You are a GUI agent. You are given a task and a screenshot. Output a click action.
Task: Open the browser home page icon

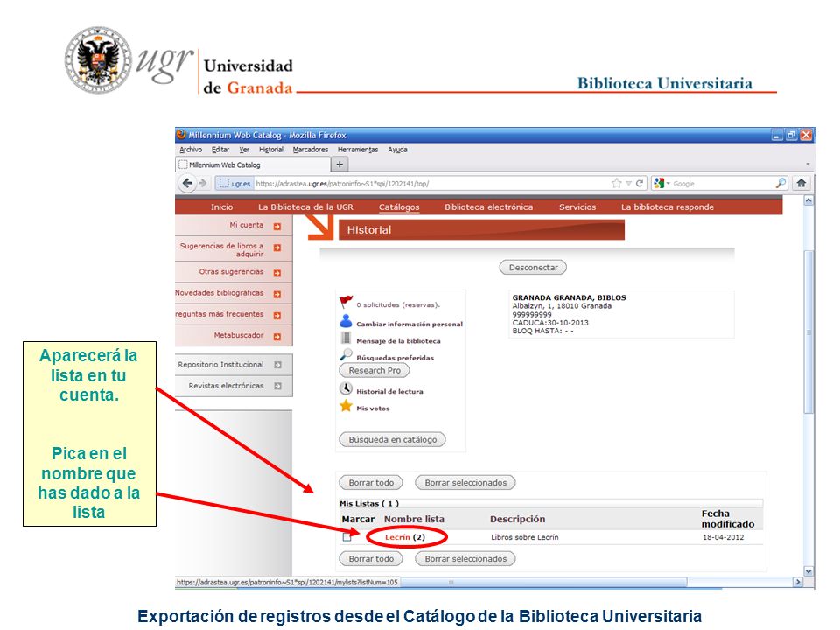pos(801,183)
